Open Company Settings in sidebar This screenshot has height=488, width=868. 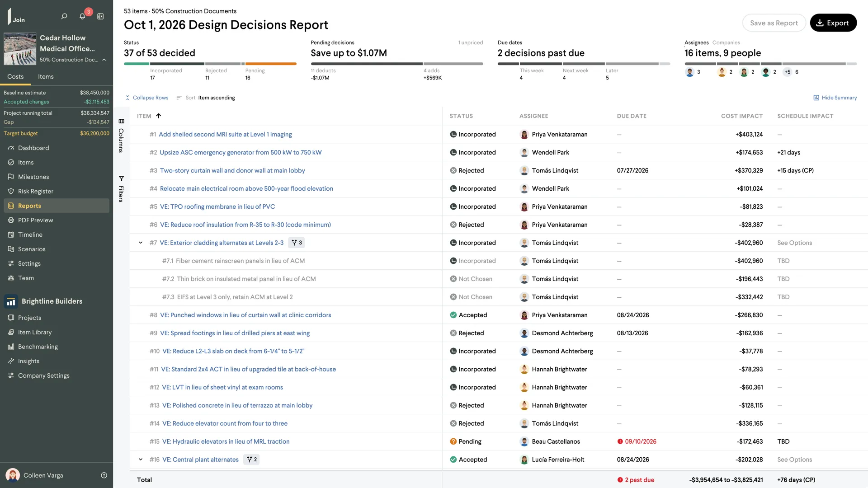[43, 375]
